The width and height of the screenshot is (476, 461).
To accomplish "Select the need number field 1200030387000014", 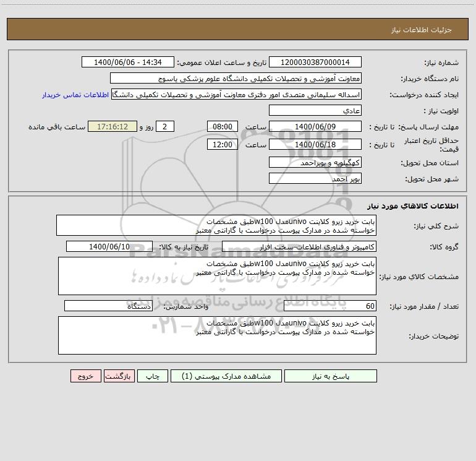I will [x=315, y=62].
